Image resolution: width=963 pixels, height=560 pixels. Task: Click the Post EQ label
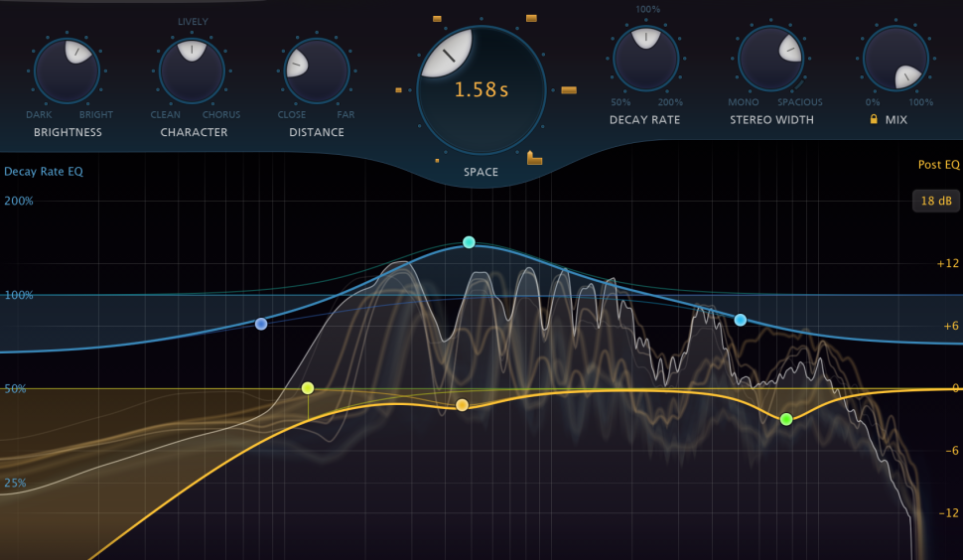(x=938, y=165)
